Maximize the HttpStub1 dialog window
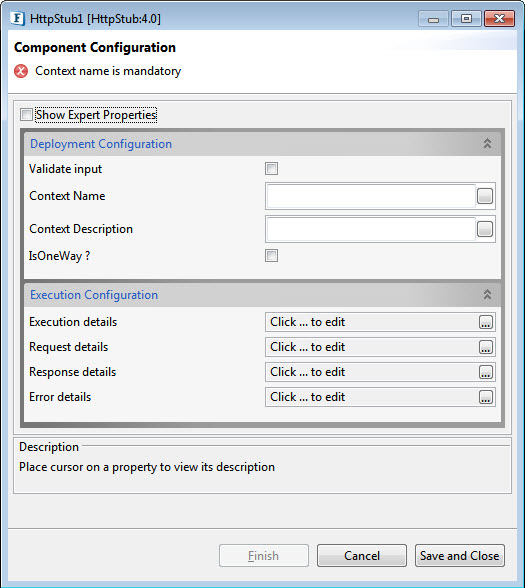525x588 pixels. (466, 18)
